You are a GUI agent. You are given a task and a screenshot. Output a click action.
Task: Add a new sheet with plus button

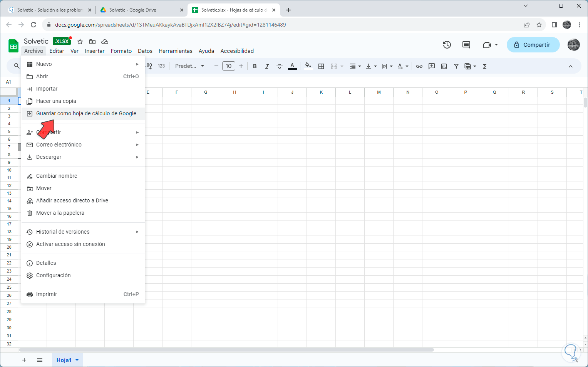[x=24, y=360]
